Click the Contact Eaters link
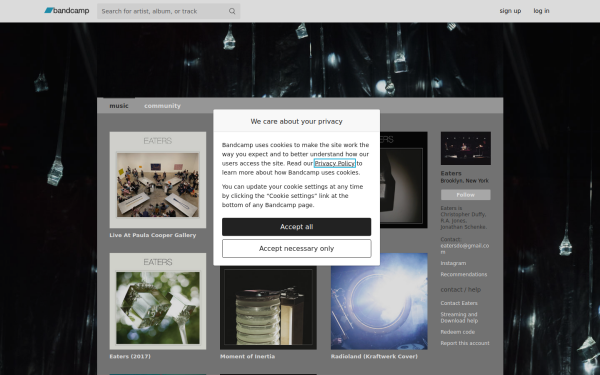Viewport: 600px width, 375px height. 459,303
